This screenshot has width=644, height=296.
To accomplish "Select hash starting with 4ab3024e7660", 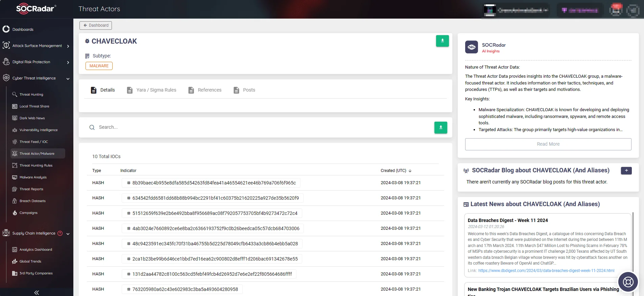I will [213, 228].
